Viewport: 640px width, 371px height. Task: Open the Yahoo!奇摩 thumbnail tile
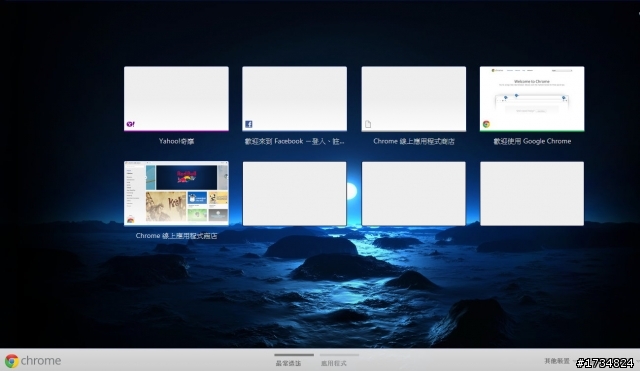[176, 99]
